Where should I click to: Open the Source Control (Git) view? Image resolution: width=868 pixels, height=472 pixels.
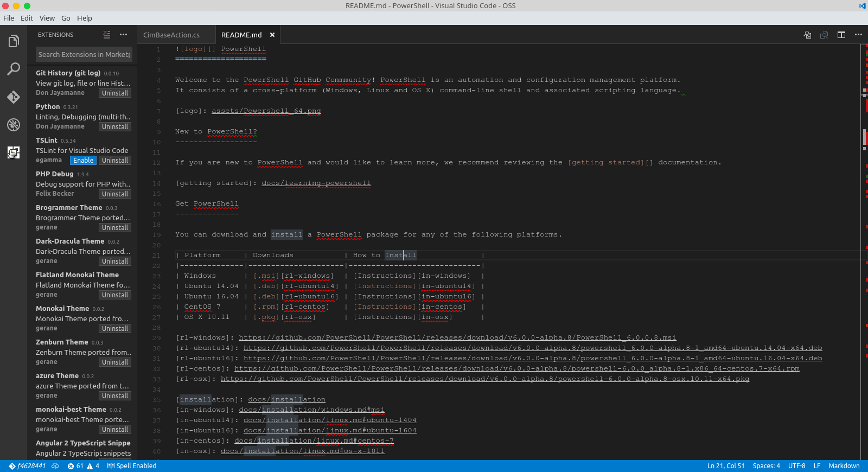pos(14,97)
